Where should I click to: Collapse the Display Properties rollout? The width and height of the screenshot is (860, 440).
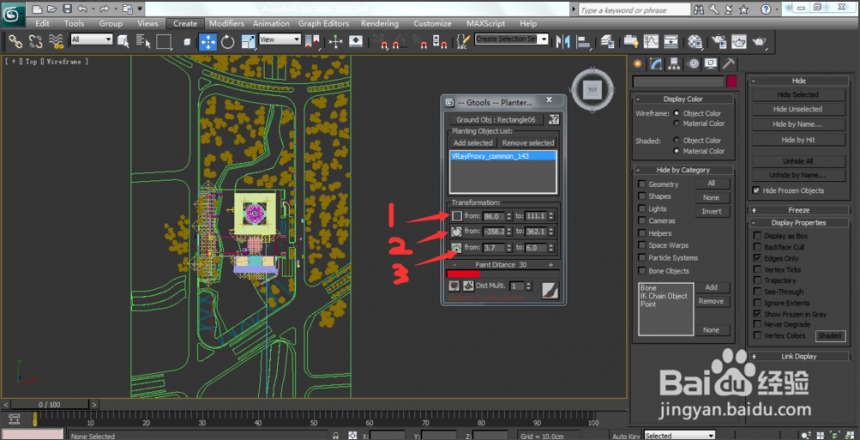pyautogui.click(x=799, y=223)
